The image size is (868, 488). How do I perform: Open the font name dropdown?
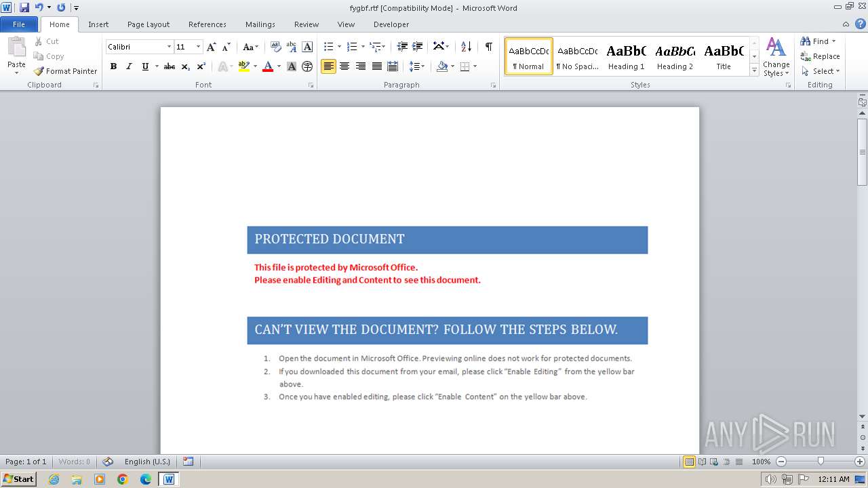[x=169, y=47]
